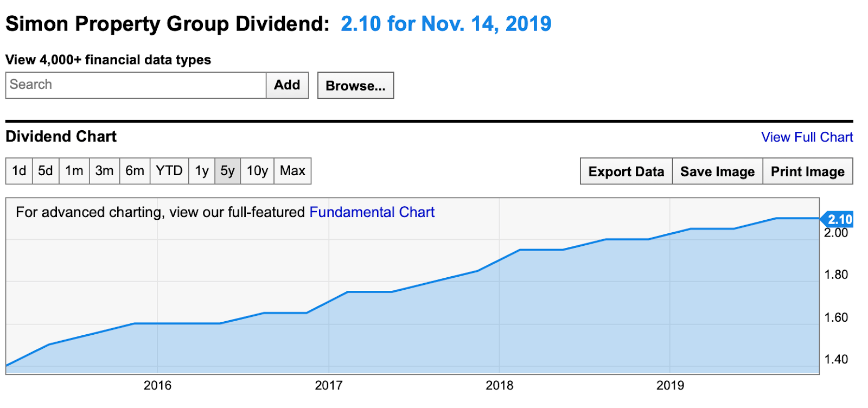
Task: Click the Add button
Action: coord(287,85)
